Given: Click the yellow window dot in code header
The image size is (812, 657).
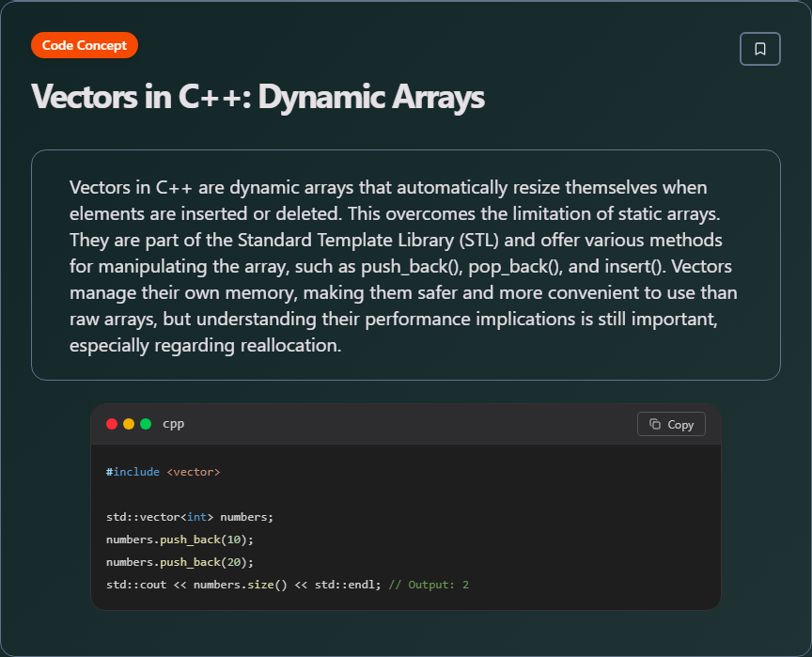Looking at the screenshot, I should tap(129, 424).
